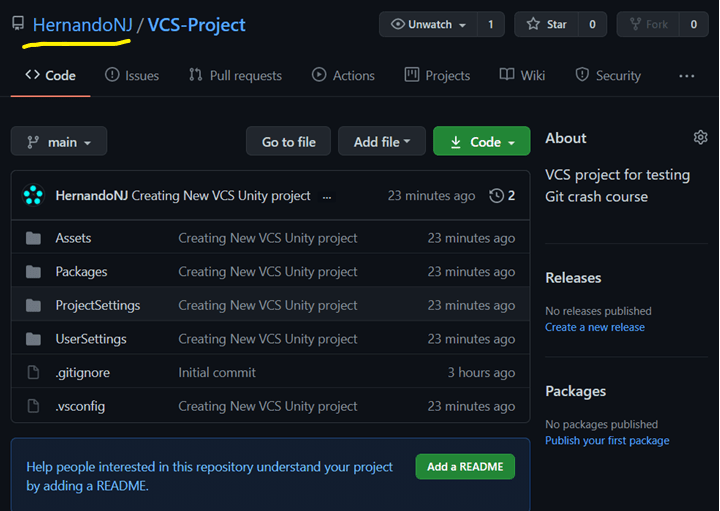Click the ProjectSettings row commit message
The width and height of the screenshot is (720, 511).
point(268,305)
